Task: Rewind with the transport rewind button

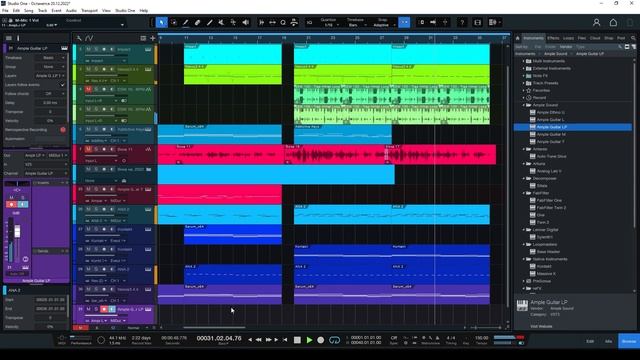Action: pos(258,340)
